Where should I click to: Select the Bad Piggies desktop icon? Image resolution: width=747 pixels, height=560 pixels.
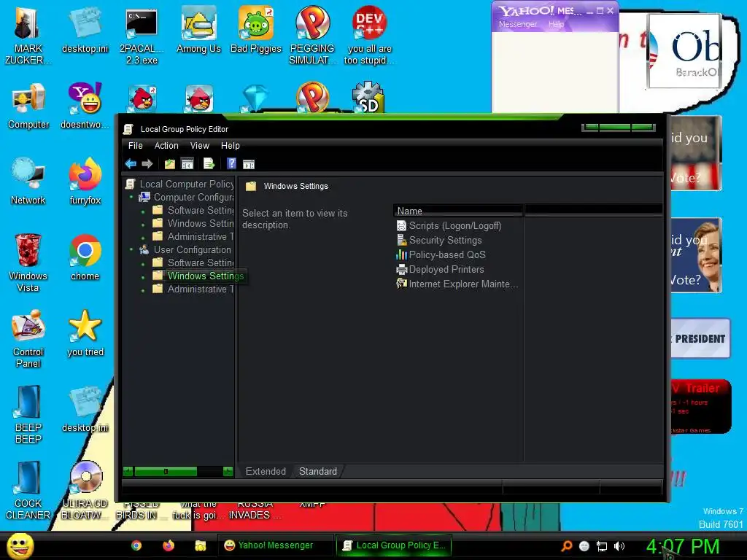256,31
